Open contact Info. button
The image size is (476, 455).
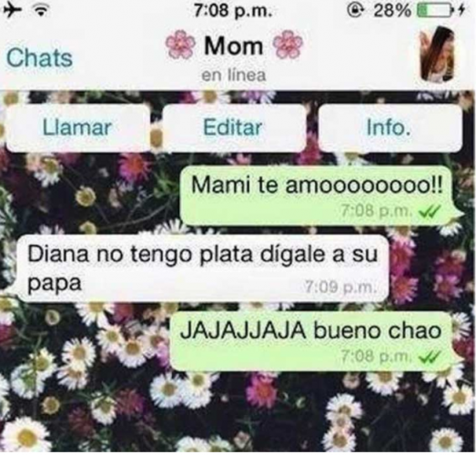coord(389,127)
